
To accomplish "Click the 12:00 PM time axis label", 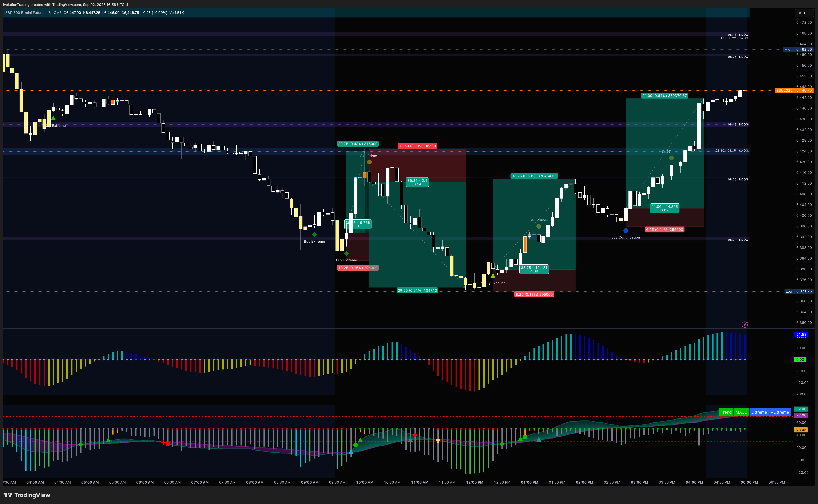I will click(x=474, y=482).
